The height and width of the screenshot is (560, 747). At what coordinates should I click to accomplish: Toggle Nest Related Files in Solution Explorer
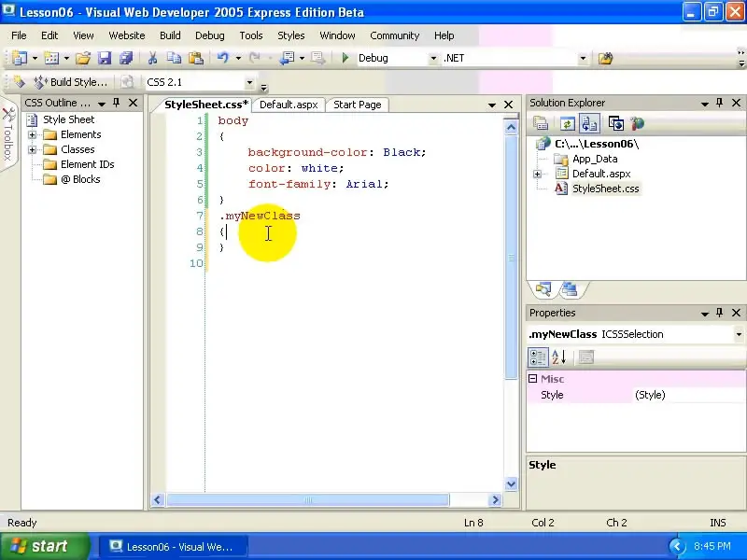click(589, 124)
